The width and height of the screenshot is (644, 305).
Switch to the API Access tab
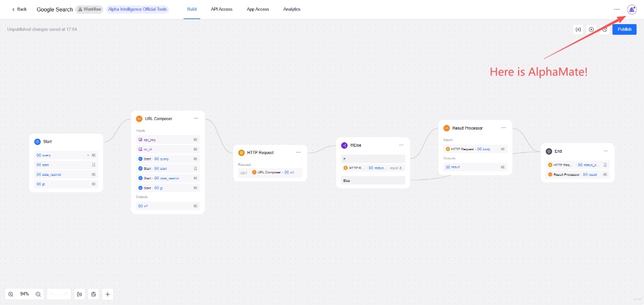[222, 9]
